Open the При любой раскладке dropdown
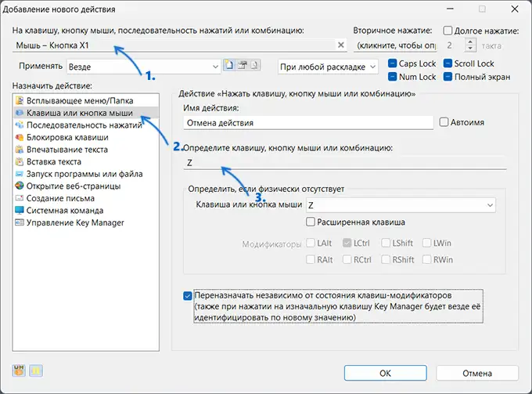 click(328, 67)
